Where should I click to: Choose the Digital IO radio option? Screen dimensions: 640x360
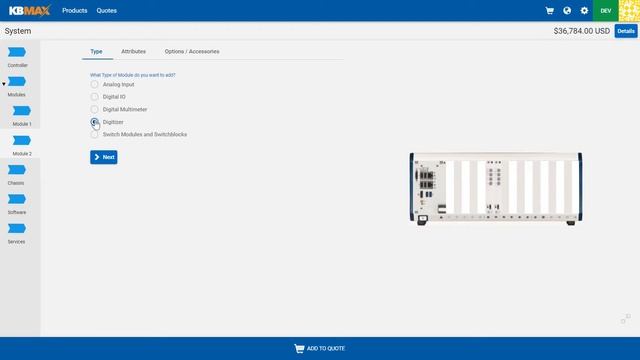coord(94,97)
